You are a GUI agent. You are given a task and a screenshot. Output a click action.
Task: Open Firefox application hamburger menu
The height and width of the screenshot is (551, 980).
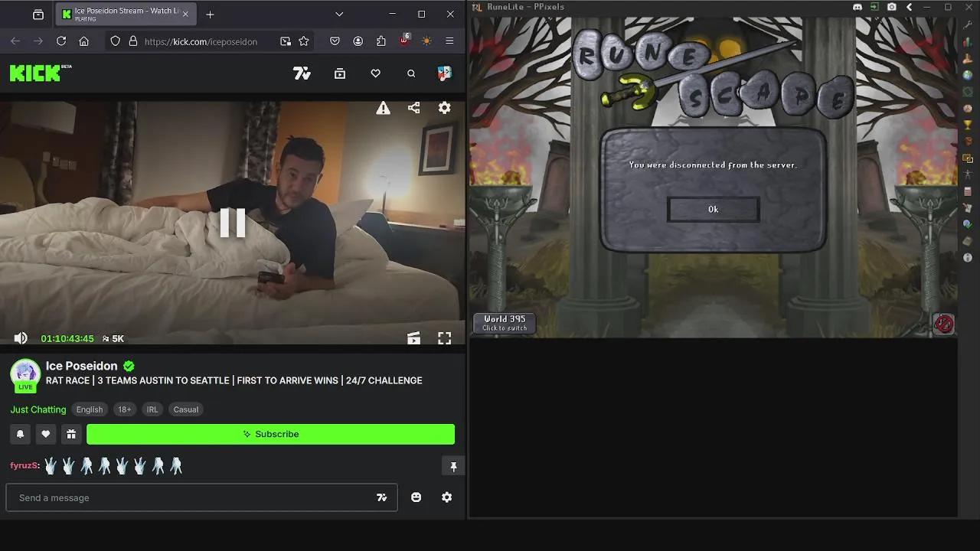[449, 41]
